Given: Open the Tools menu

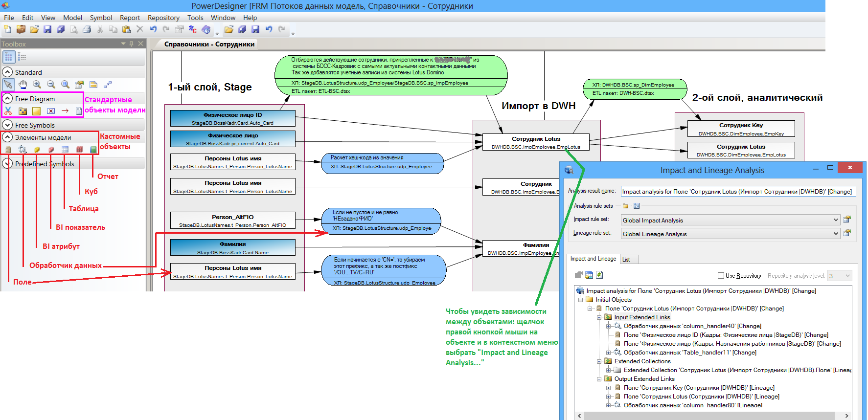Looking at the screenshot, I should point(195,18).
